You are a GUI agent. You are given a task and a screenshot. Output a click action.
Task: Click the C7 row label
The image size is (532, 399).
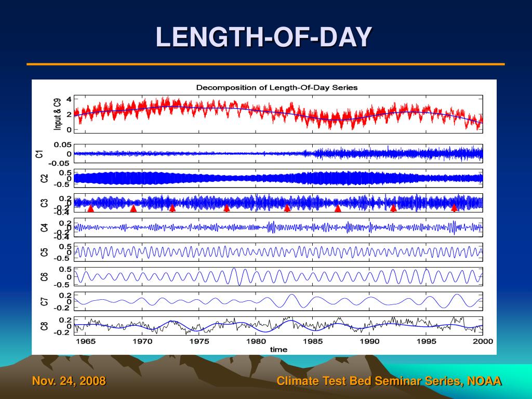[x=44, y=301]
